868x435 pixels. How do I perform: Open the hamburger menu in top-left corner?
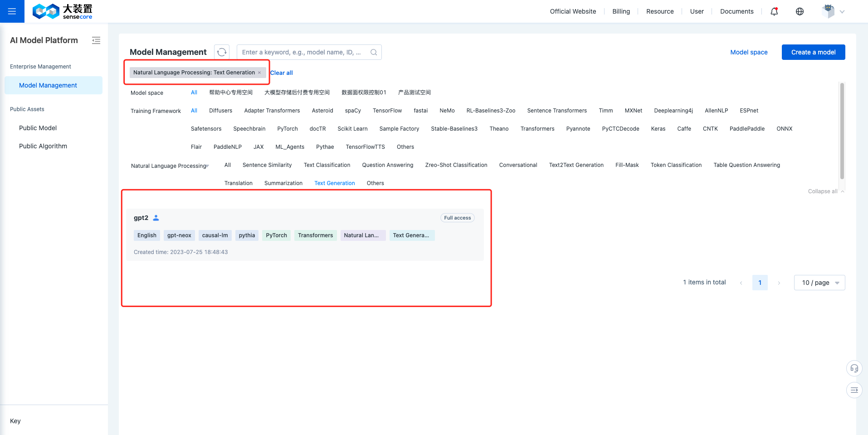point(12,11)
